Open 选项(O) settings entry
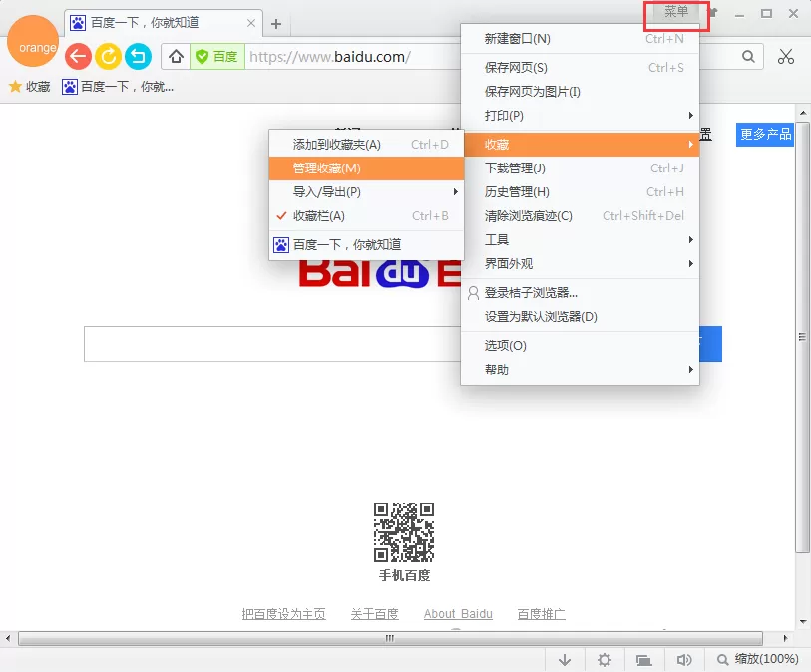The width and height of the screenshot is (811, 672). [580, 346]
